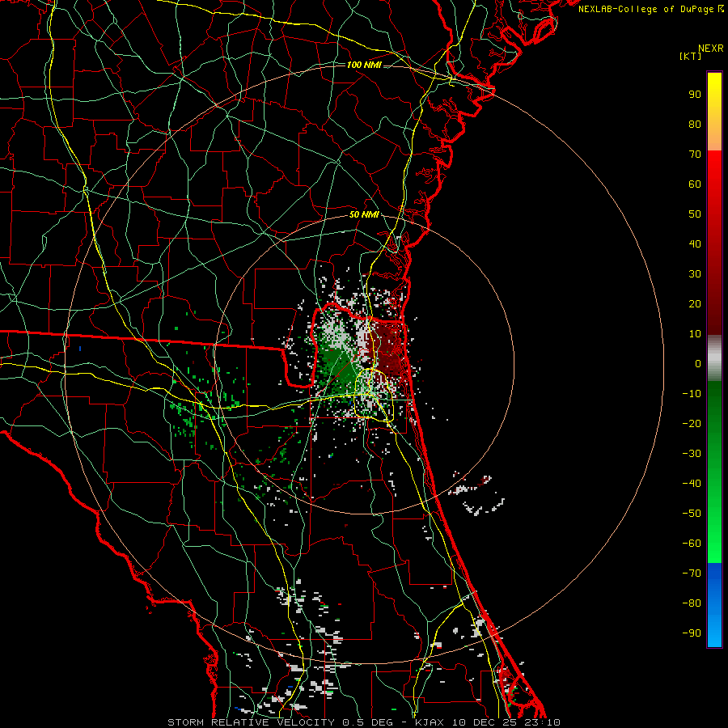
Task: Select the NEXR product label
Action: pos(711,49)
